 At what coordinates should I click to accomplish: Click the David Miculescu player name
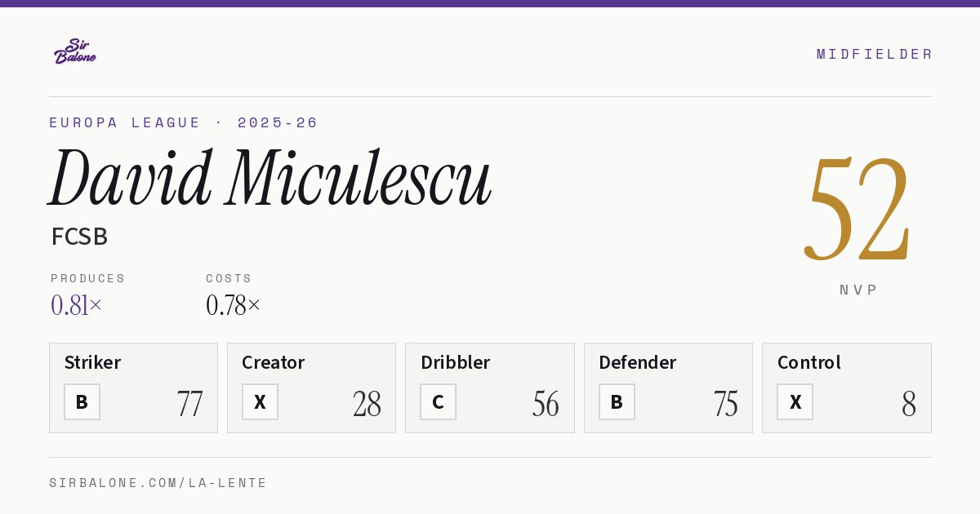point(270,177)
